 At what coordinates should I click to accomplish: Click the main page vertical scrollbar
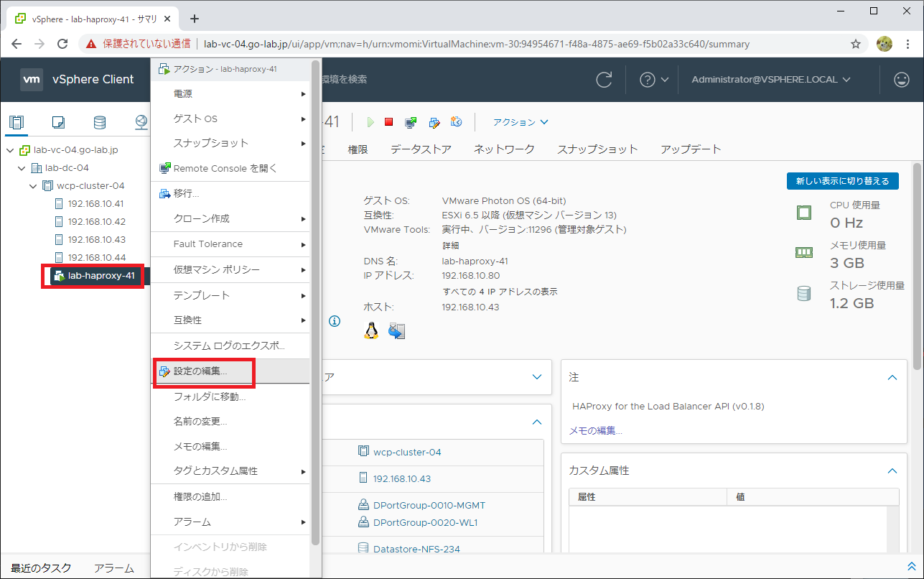pyautogui.click(x=917, y=266)
